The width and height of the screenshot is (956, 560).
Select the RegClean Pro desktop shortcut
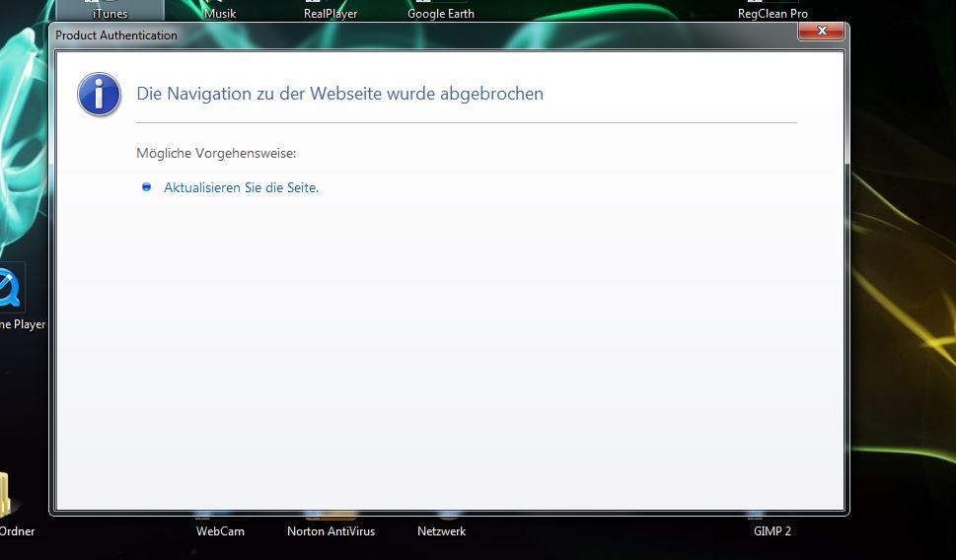[x=772, y=12]
